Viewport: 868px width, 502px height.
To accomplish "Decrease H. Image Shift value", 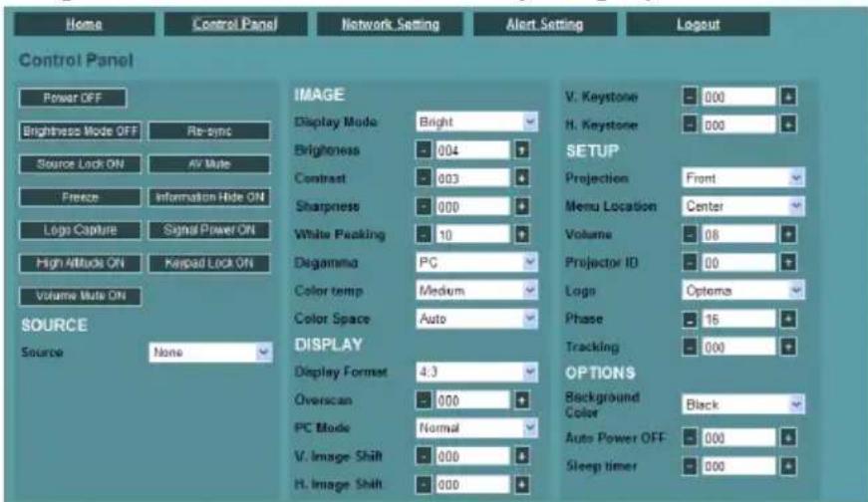I will coord(424,485).
